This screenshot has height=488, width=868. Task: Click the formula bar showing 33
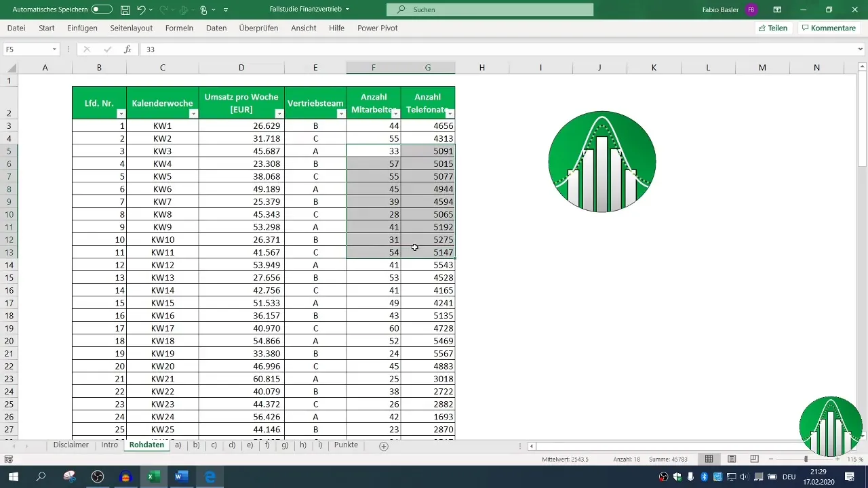click(x=498, y=49)
